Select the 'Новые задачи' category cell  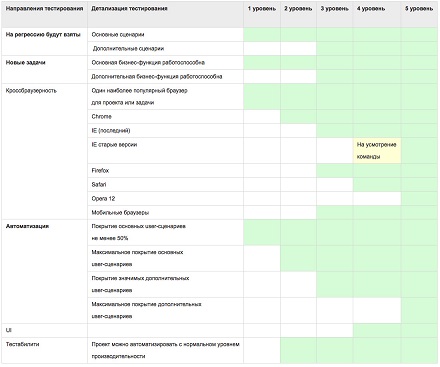pos(44,70)
